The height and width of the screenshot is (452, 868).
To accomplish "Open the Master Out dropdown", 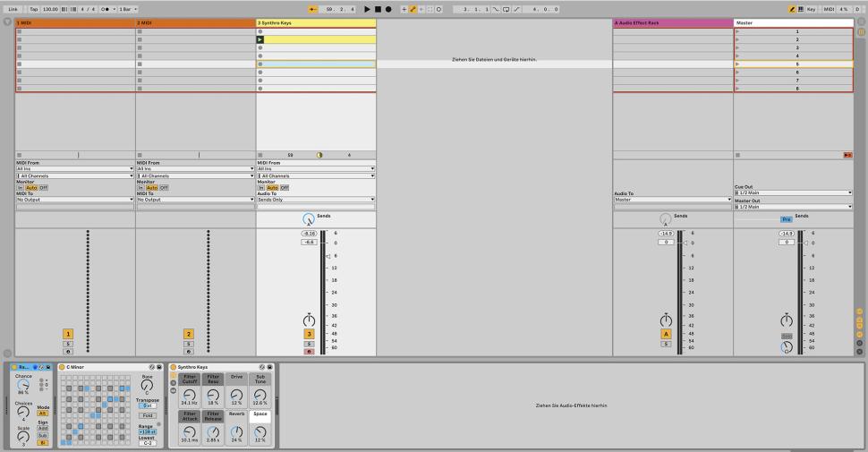I will pos(793,207).
